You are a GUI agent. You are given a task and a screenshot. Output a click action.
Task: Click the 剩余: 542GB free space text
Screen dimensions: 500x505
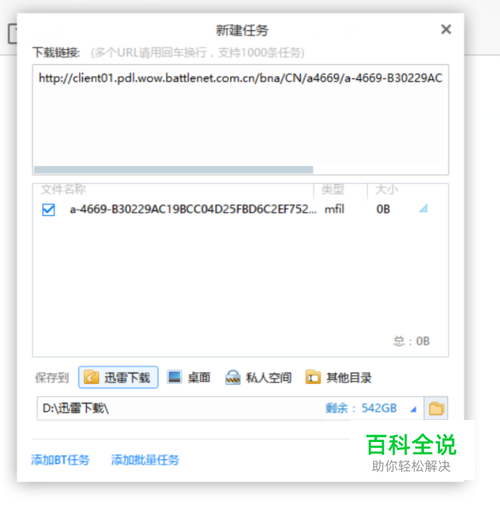pyautogui.click(x=361, y=408)
